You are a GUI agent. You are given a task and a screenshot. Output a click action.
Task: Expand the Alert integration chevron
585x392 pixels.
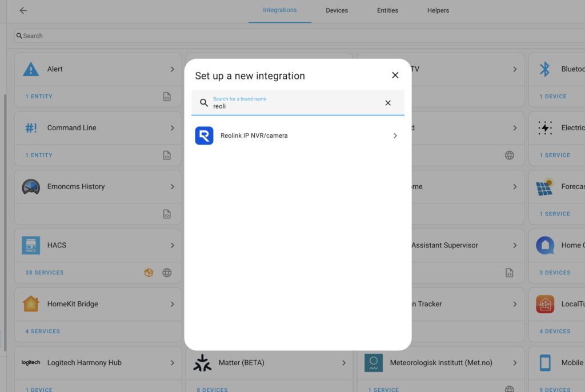[x=173, y=70]
